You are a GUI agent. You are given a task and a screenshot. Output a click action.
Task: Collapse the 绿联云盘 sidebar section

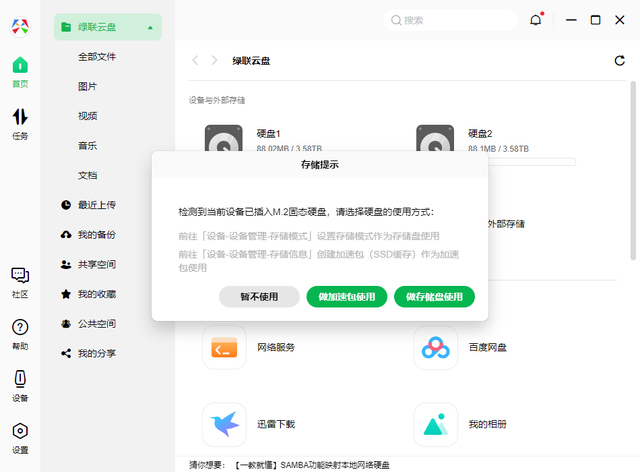[x=150, y=27]
